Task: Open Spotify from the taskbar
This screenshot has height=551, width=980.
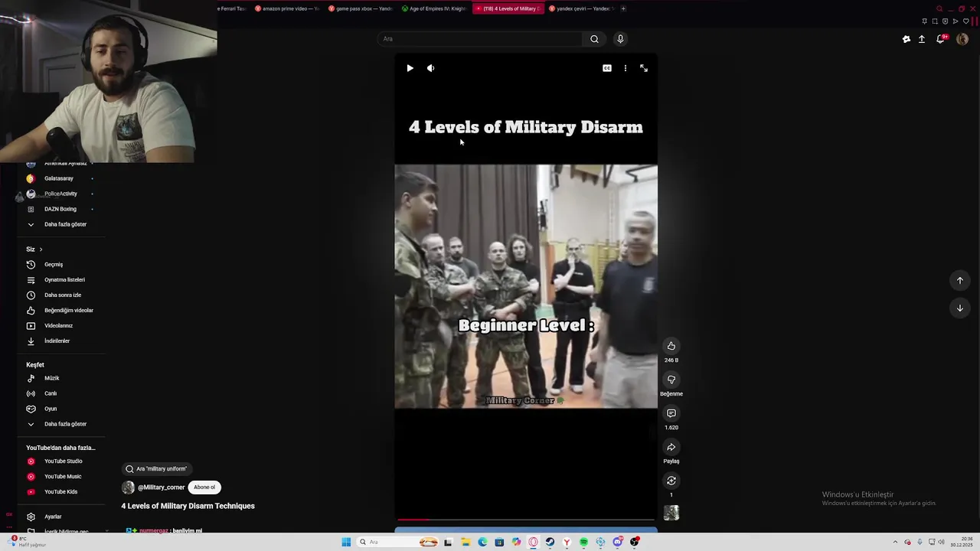Action: click(583, 542)
